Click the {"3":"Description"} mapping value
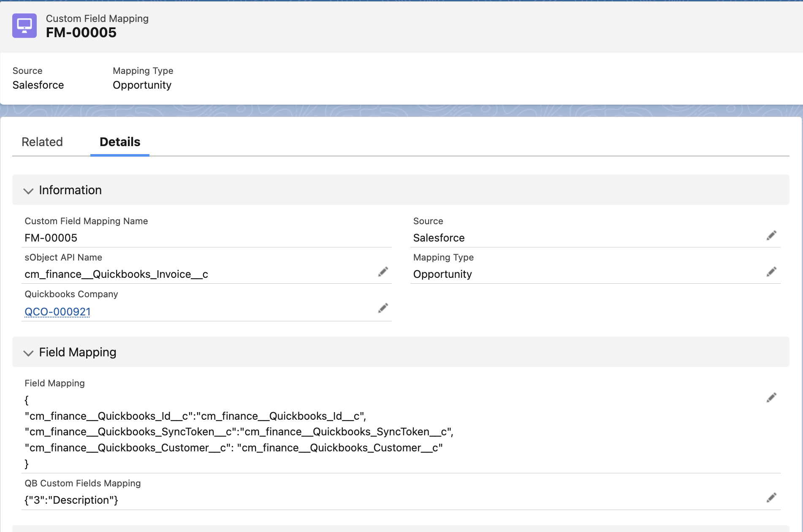803x532 pixels. tap(71, 500)
